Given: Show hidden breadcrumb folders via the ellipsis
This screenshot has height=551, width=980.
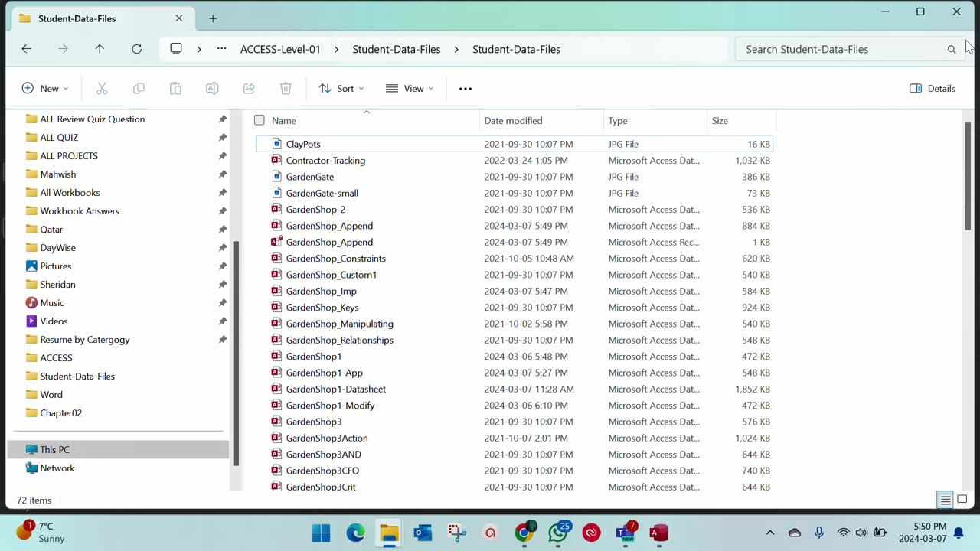Looking at the screenshot, I should [222, 49].
